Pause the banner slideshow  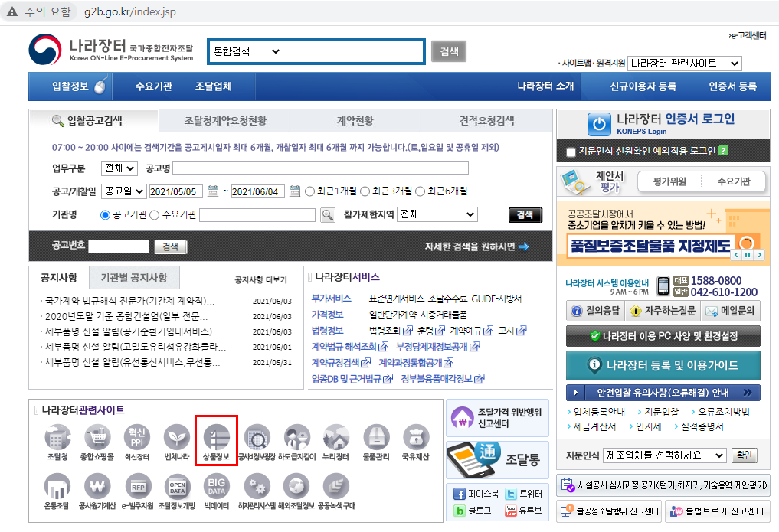(748, 255)
